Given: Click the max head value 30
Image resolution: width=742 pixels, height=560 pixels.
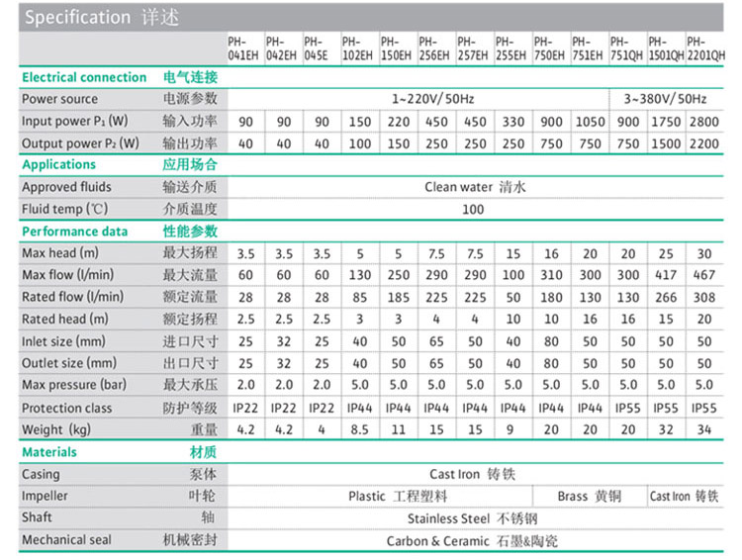Looking at the screenshot, I should click(704, 254).
